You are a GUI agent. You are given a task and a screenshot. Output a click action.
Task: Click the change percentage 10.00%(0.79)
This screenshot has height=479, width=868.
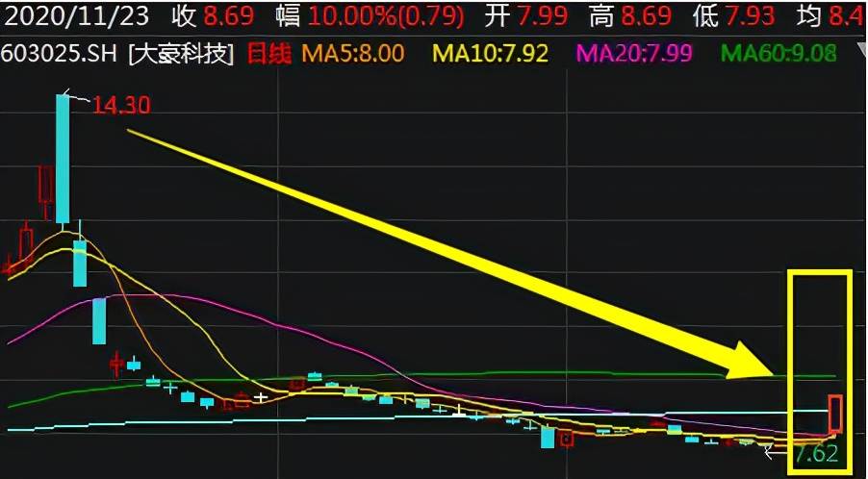point(386,16)
